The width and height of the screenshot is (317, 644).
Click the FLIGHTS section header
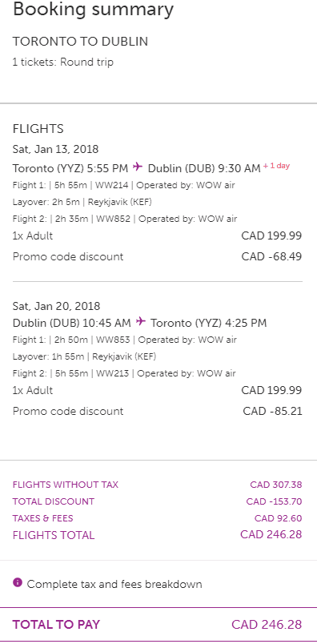click(38, 129)
